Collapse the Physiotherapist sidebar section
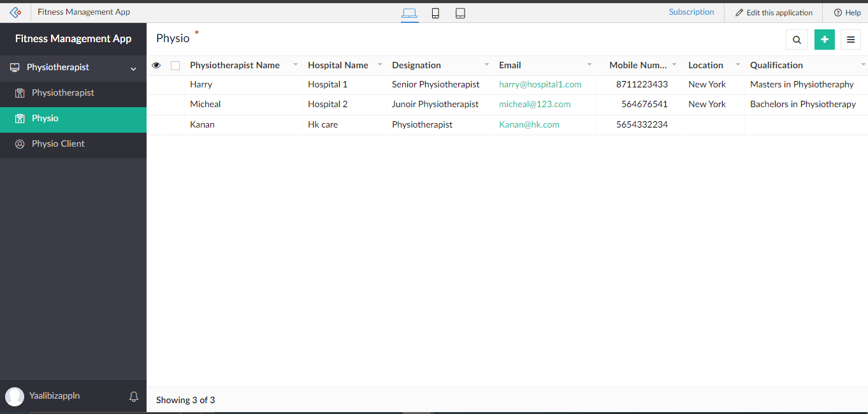Screen dimensions: 868x414 [x=133, y=68]
